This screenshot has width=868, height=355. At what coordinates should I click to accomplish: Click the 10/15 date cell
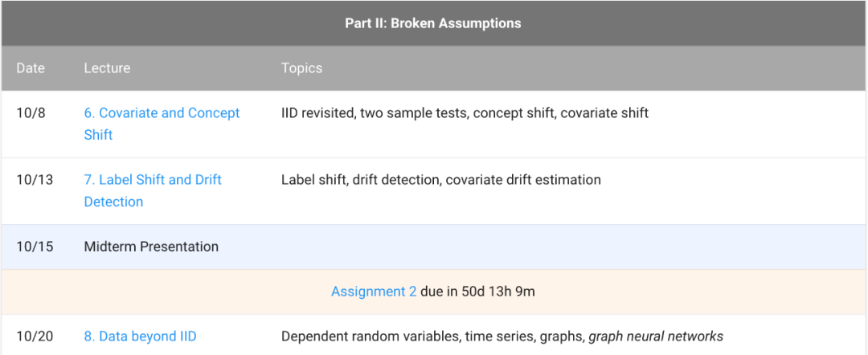click(x=35, y=247)
